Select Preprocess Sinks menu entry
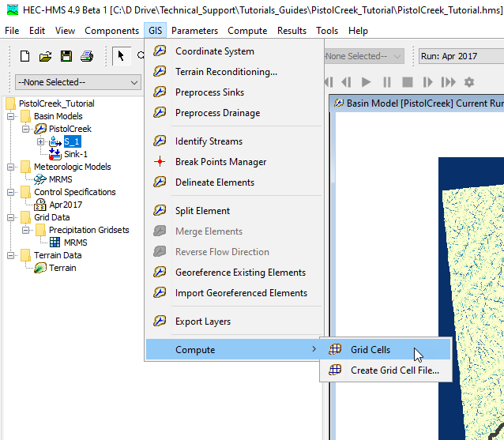 pyautogui.click(x=235, y=92)
